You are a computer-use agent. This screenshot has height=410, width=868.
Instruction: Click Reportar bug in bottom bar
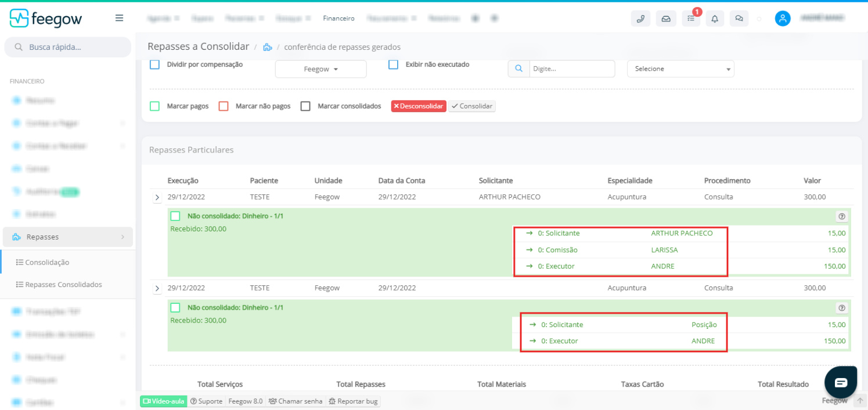(353, 401)
